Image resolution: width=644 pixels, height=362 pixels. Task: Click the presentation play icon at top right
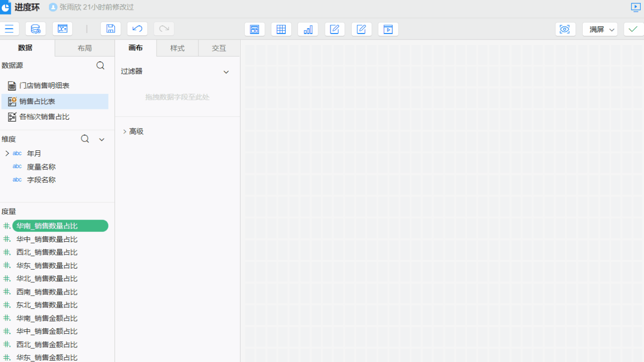point(636,7)
